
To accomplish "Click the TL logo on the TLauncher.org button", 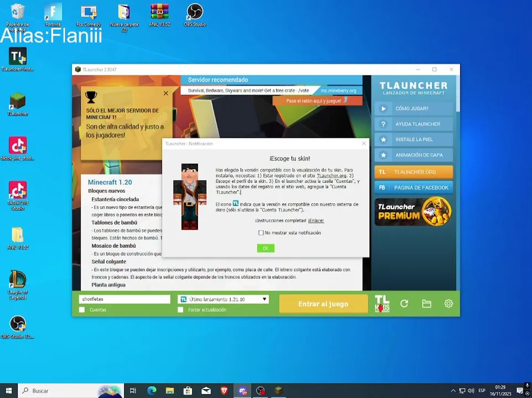I will pos(382,172).
